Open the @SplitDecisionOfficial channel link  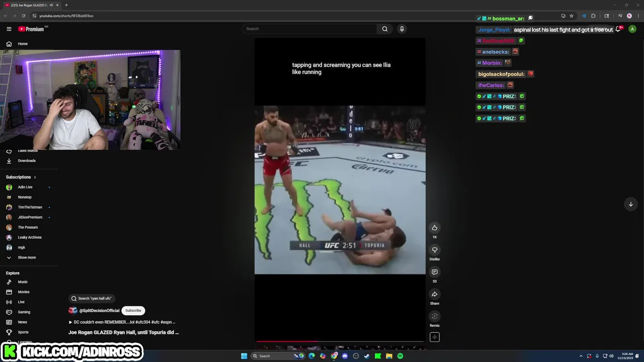99,311
